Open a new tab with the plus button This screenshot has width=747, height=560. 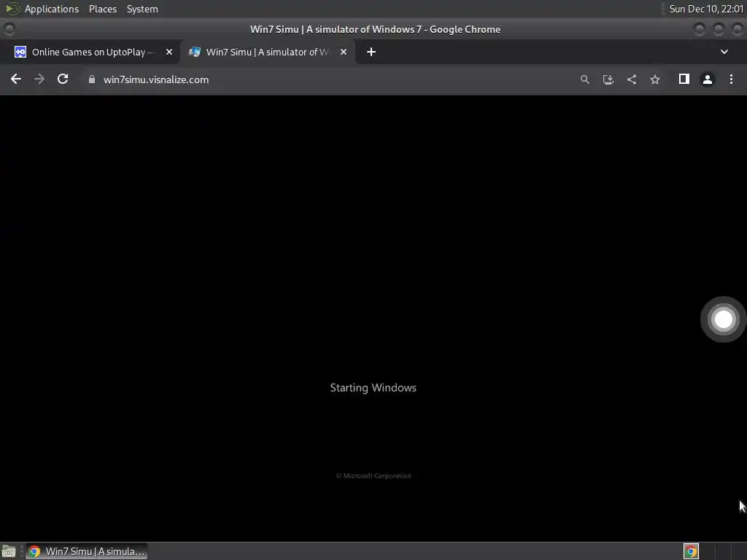pos(371,52)
